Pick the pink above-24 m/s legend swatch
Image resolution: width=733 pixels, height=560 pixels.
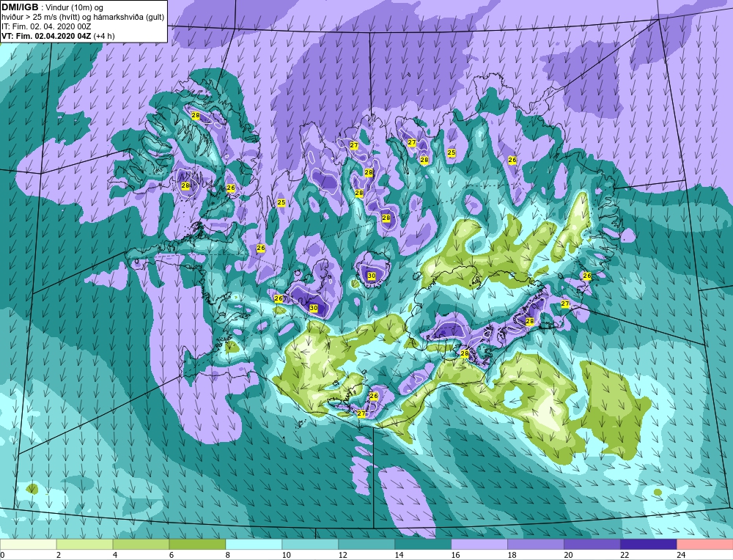pos(704,545)
